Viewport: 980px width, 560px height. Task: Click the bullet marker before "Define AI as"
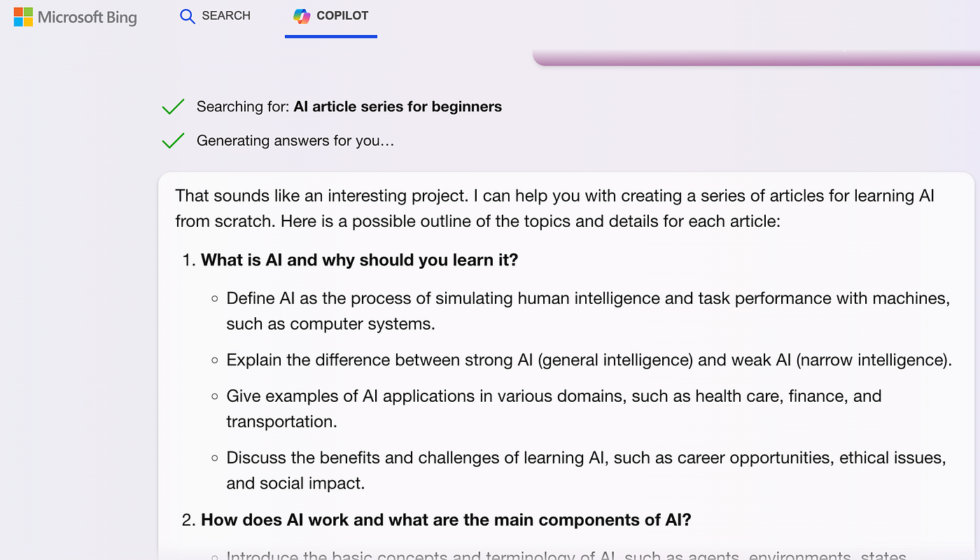215,299
